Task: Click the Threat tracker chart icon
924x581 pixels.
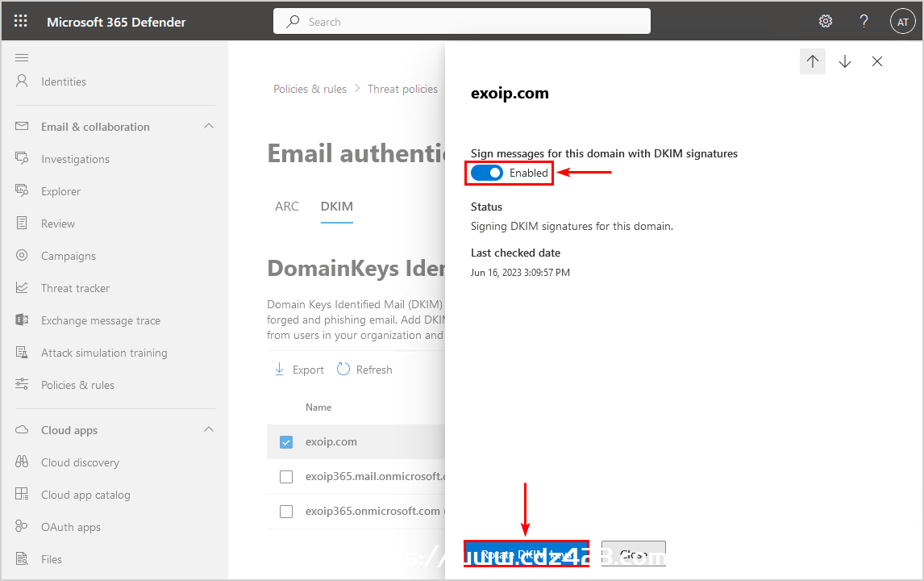Action: [x=22, y=287]
